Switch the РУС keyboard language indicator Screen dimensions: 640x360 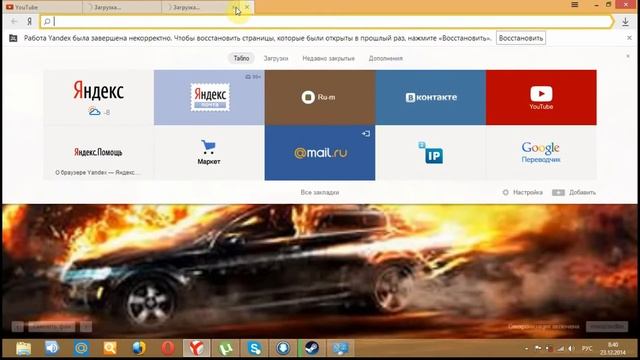587,348
